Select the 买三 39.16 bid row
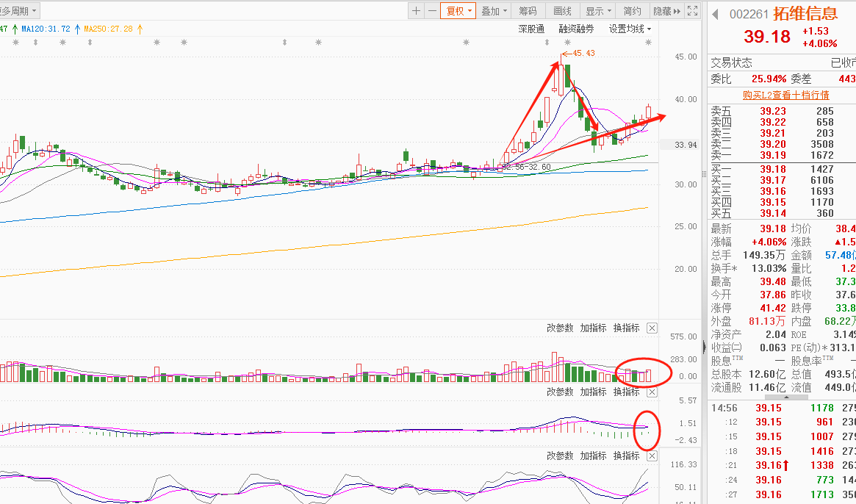The image size is (856, 504). [x=782, y=191]
